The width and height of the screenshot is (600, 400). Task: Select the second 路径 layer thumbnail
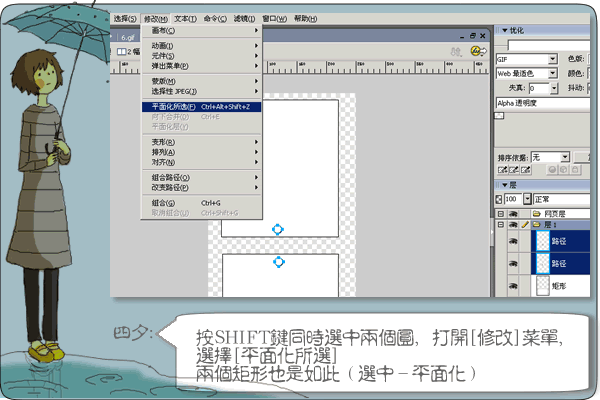coord(543,264)
